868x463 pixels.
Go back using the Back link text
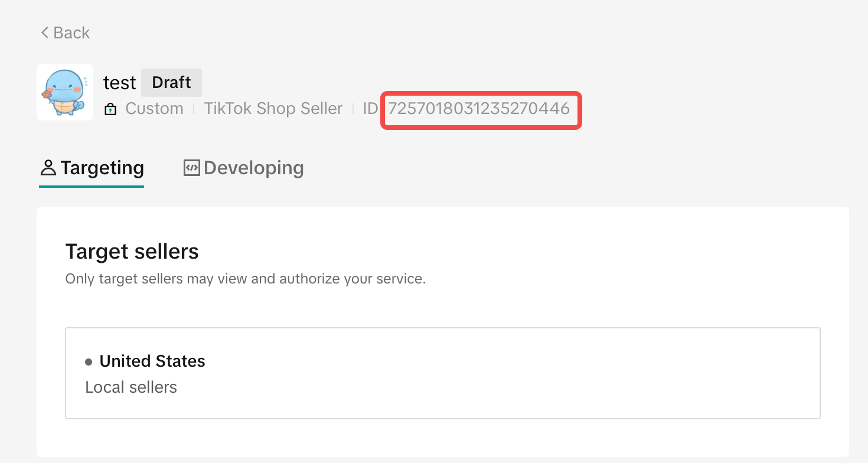pyautogui.click(x=71, y=32)
